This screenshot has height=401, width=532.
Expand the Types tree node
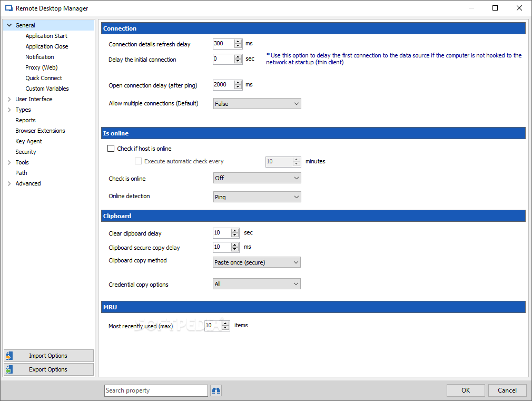point(9,110)
